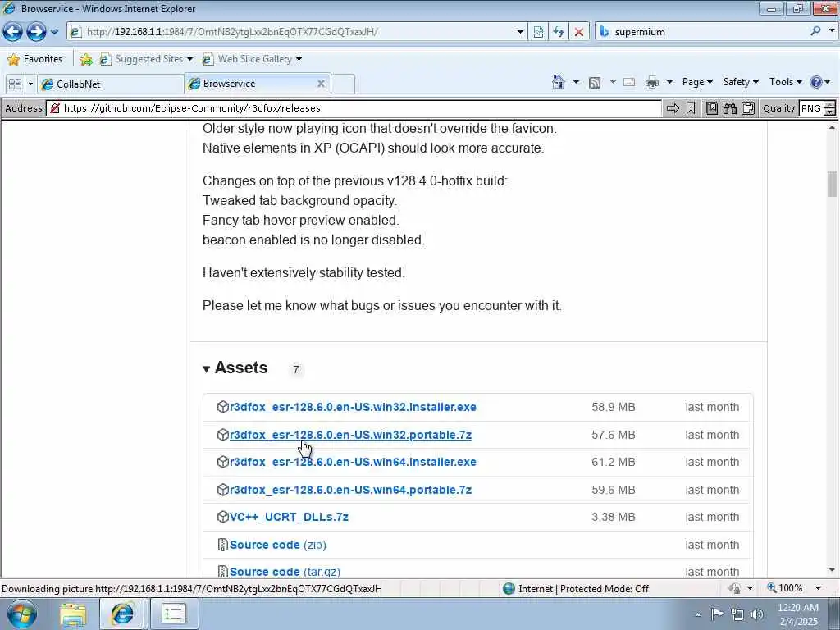This screenshot has height=630, width=840.
Task: Open the tab list dropdown arrow
Action: click(30, 84)
